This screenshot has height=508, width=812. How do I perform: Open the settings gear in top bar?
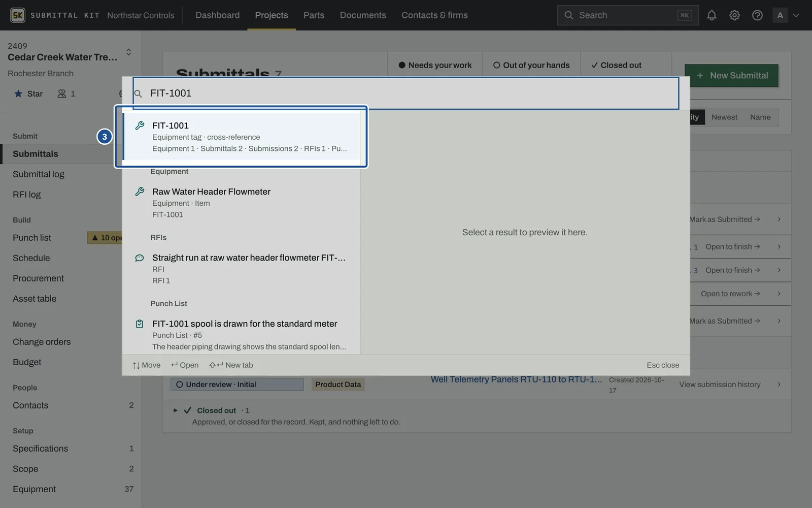[734, 15]
